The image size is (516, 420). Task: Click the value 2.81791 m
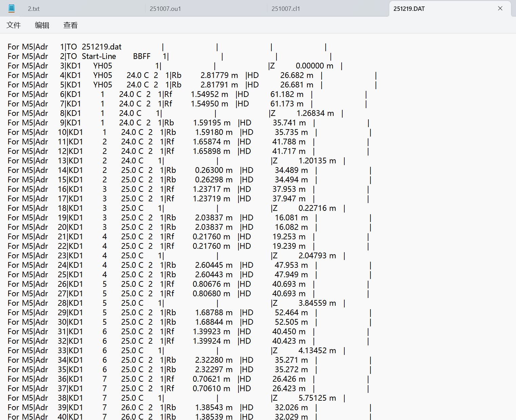tap(219, 85)
